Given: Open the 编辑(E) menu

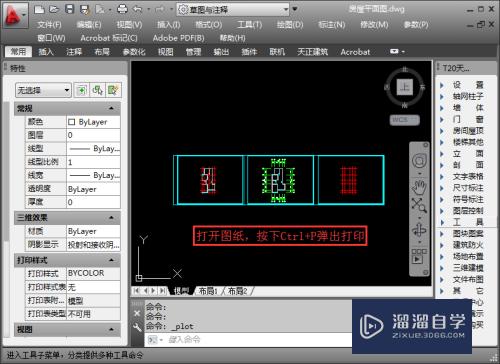Looking at the screenshot, I should (89, 25).
